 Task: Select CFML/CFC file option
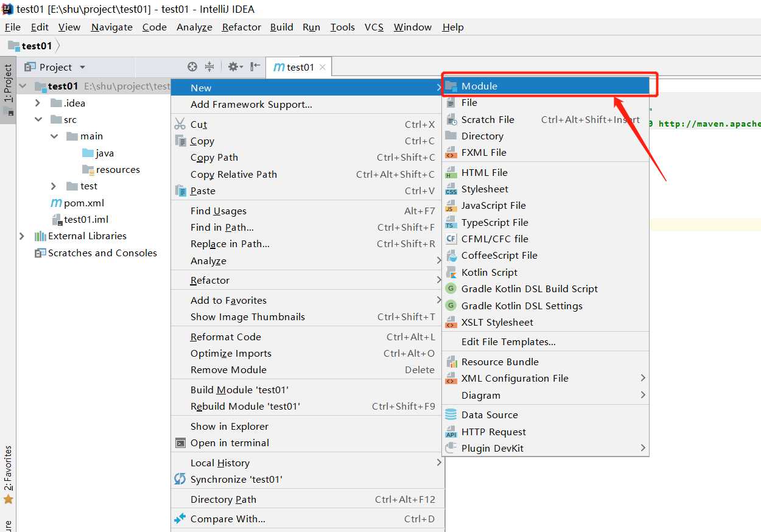(x=545, y=239)
